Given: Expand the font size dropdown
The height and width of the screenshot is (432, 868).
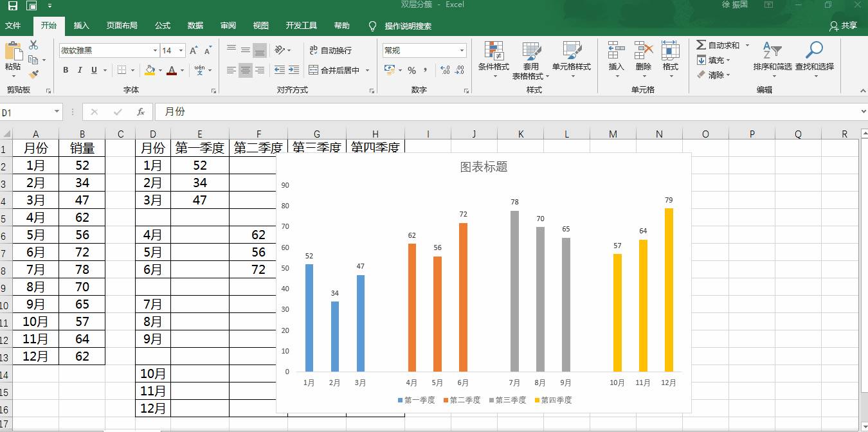Looking at the screenshot, I should [x=181, y=51].
